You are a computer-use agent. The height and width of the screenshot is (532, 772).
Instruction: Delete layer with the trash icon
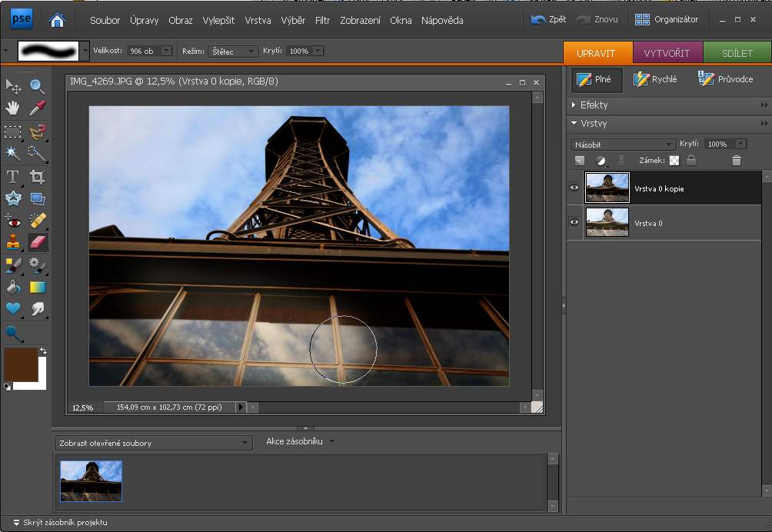tap(737, 161)
